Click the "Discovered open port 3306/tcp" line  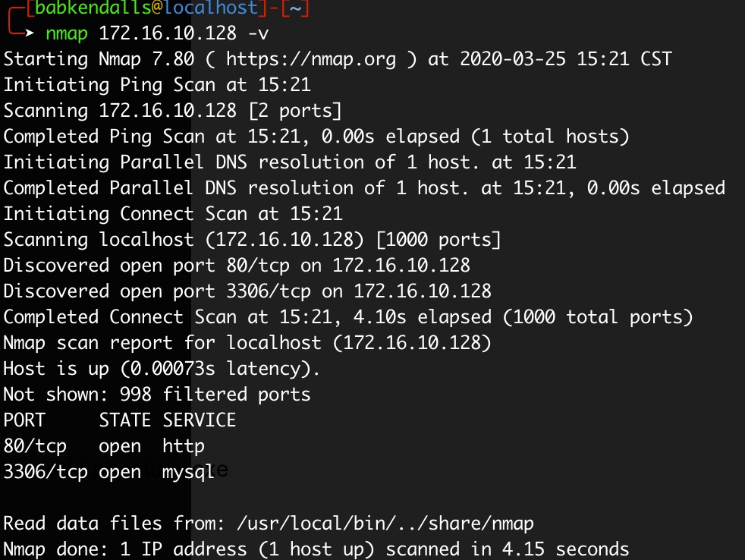pos(247,291)
